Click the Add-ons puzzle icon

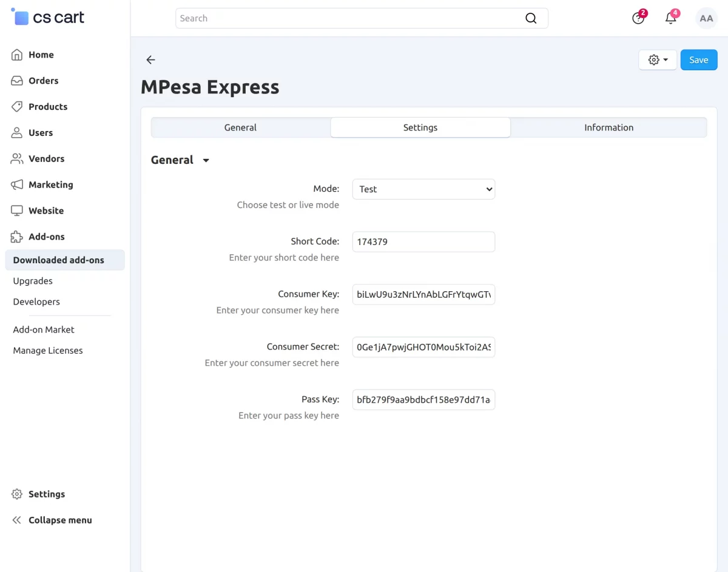tap(17, 237)
